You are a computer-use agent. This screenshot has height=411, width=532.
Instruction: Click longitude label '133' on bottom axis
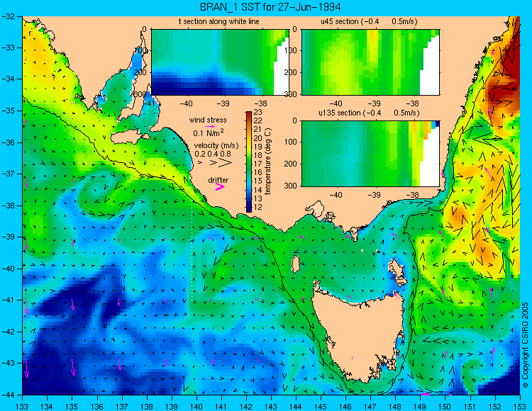[x=22, y=407]
